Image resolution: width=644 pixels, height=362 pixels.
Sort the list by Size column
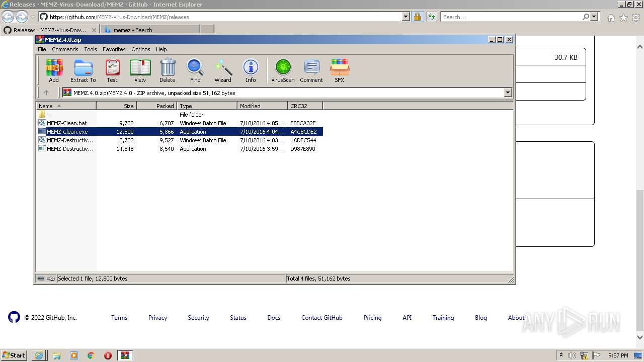click(x=116, y=106)
